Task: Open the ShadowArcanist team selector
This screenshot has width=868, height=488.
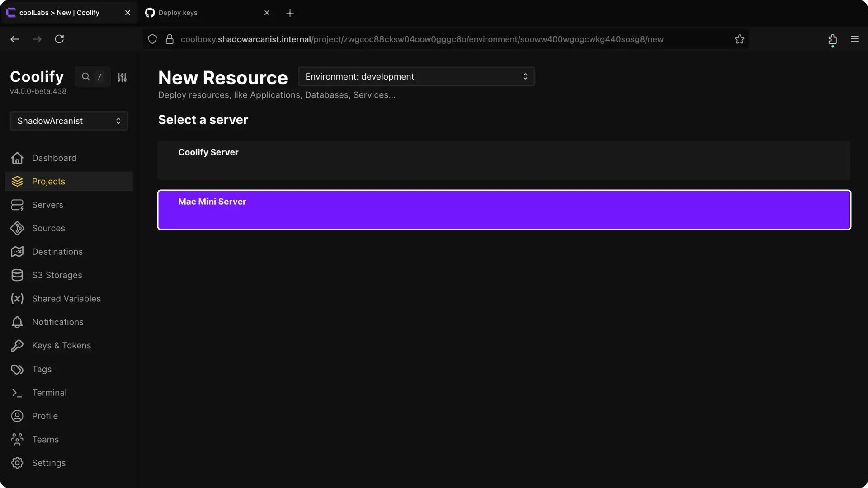Action: coord(69,121)
